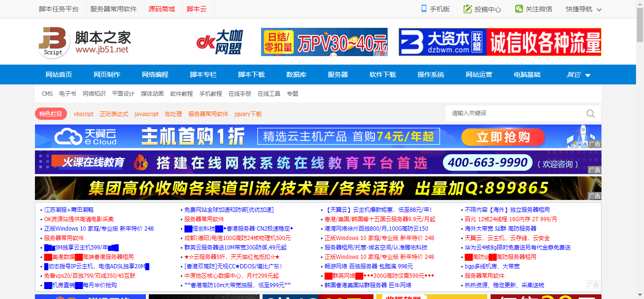Click the 源码商城 top link
This screenshot has width=644, height=299.
161,9
